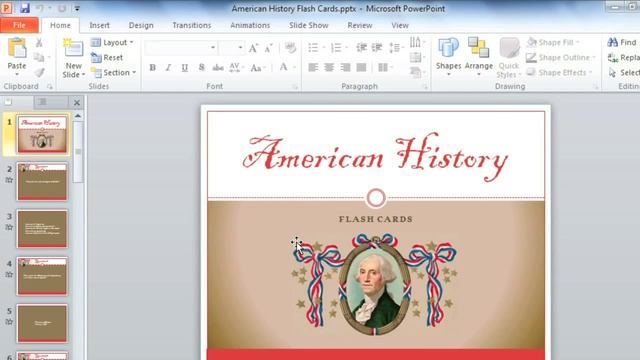Switch to the Transitions tab

coord(191,25)
